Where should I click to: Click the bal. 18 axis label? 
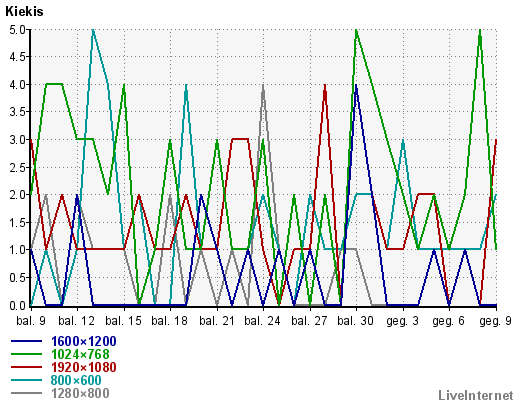(170, 321)
